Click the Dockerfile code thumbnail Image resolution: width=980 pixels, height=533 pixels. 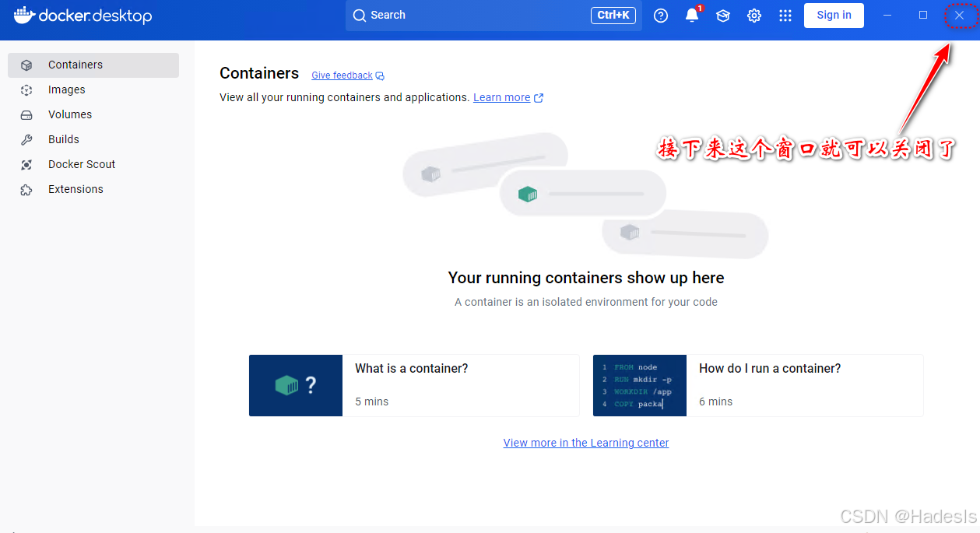click(640, 385)
